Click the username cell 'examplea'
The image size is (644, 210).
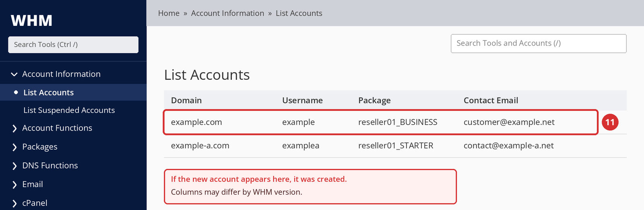pyautogui.click(x=301, y=146)
